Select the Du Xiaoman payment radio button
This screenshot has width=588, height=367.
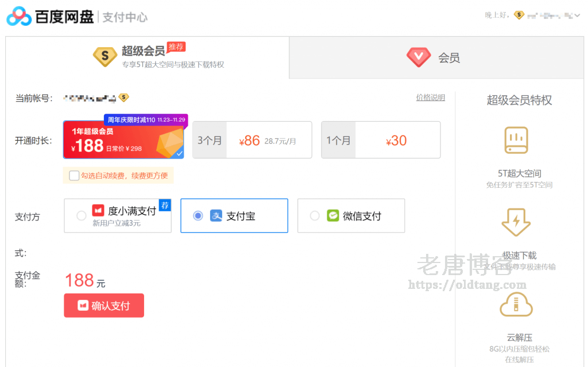[x=82, y=216]
